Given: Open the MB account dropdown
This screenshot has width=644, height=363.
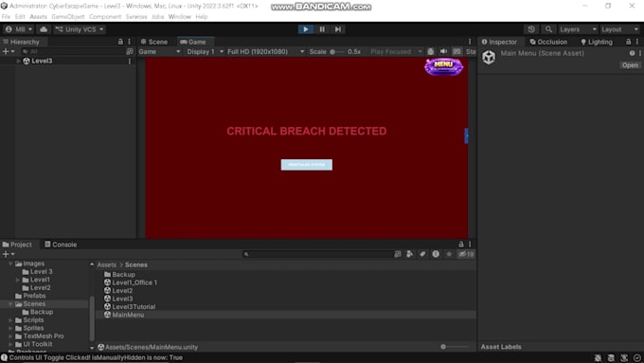Looking at the screenshot, I should pyautogui.click(x=19, y=29).
